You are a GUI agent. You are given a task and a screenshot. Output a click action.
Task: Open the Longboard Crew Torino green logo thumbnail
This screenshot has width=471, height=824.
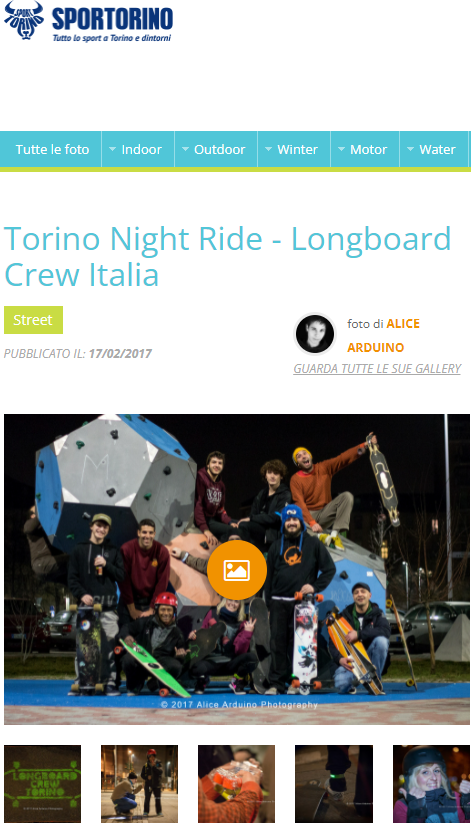pos(43,784)
